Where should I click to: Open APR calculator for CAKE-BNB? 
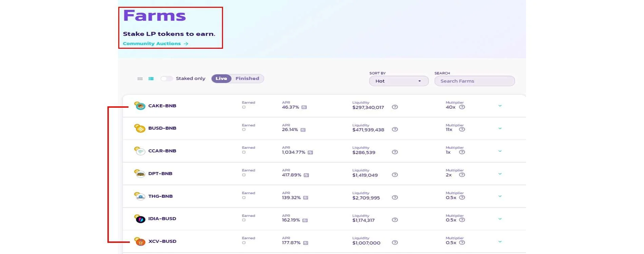coord(304,107)
